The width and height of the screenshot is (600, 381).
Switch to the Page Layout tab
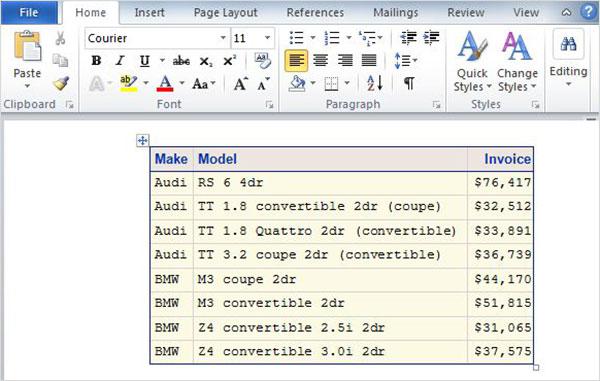click(225, 13)
